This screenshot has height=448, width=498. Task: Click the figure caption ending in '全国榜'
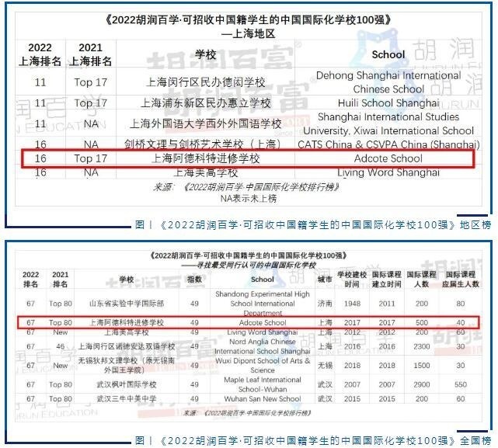[313, 440]
